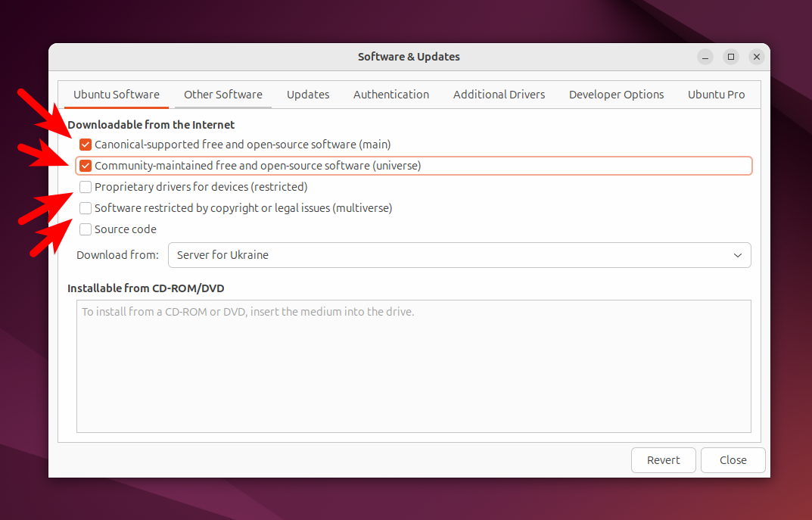
Task: Uncheck Community-maintained software (universe) checkbox
Action: coord(86,166)
